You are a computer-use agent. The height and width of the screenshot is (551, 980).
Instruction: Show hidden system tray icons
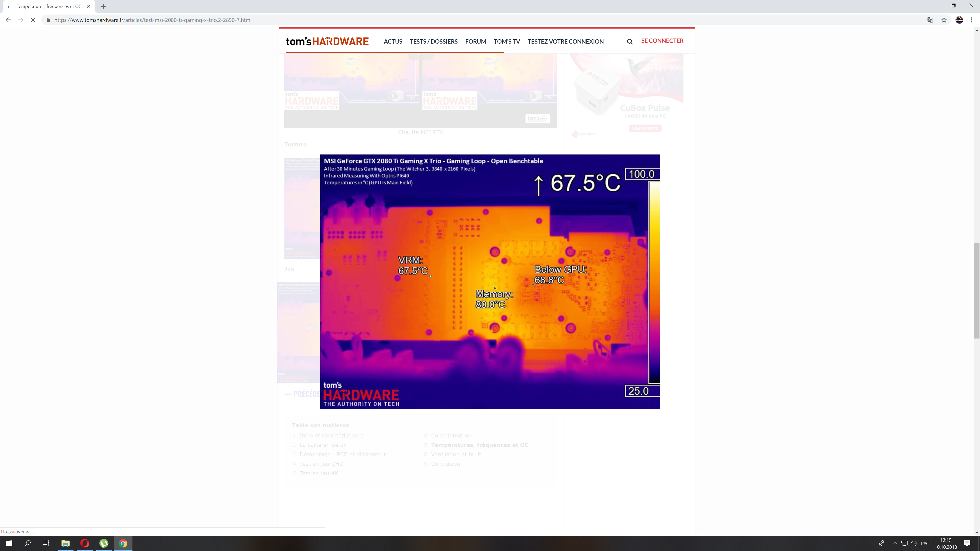pos(895,543)
